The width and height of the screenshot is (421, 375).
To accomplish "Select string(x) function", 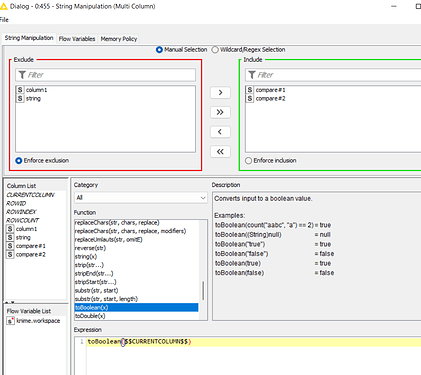I will click(86, 257).
